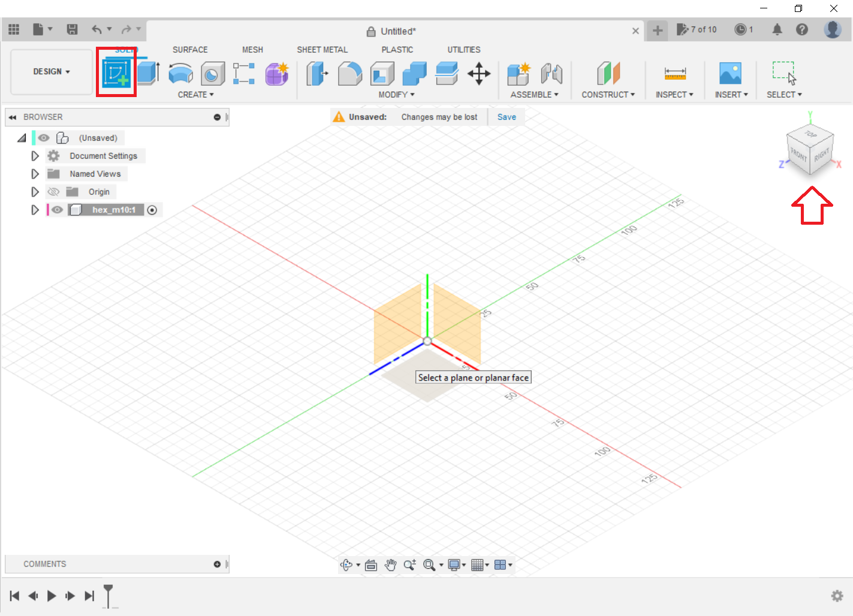Screen dimensions: 853x616
Task: Hide the hex_m10:1 component
Action: 57,210
